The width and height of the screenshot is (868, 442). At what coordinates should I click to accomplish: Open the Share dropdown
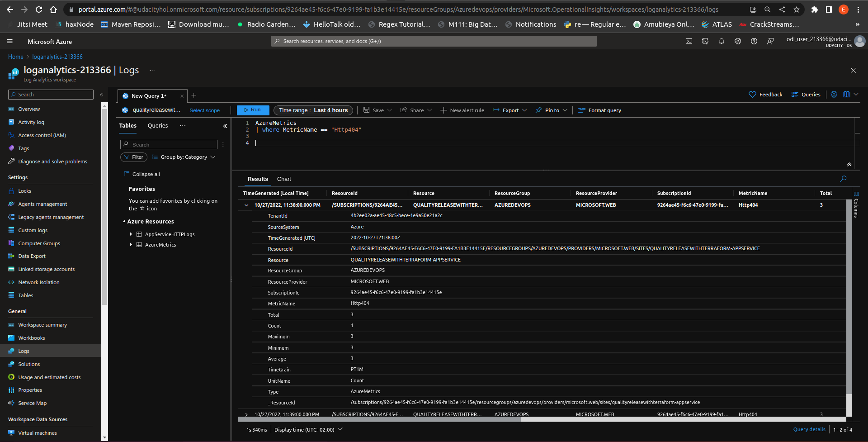tap(416, 110)
